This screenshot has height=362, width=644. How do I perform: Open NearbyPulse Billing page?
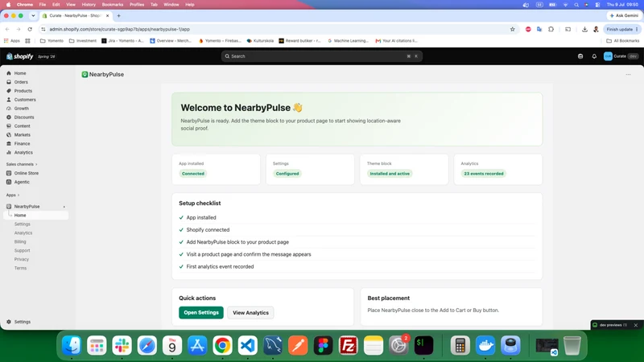coord(20,242)
